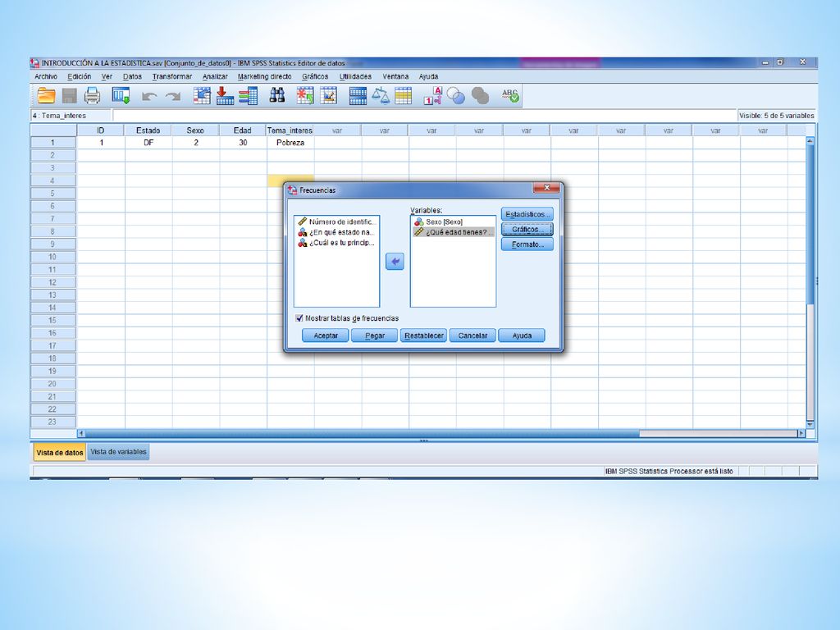Undo the last action
This screenshot has height=630, width=840.
pos(149,97)
